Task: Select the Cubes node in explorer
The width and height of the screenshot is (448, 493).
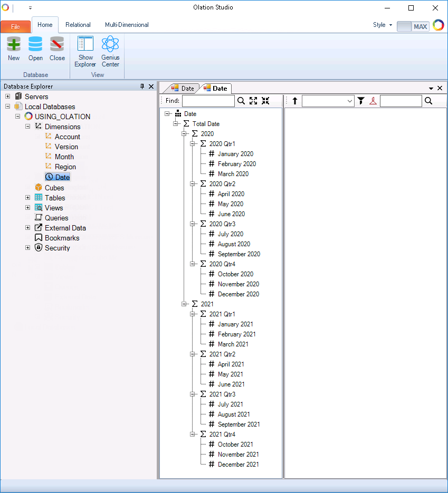Action: tap(54, 188)
